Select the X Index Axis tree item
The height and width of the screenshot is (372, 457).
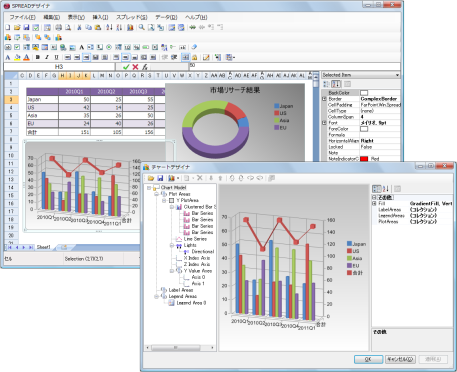coord(197,258)
